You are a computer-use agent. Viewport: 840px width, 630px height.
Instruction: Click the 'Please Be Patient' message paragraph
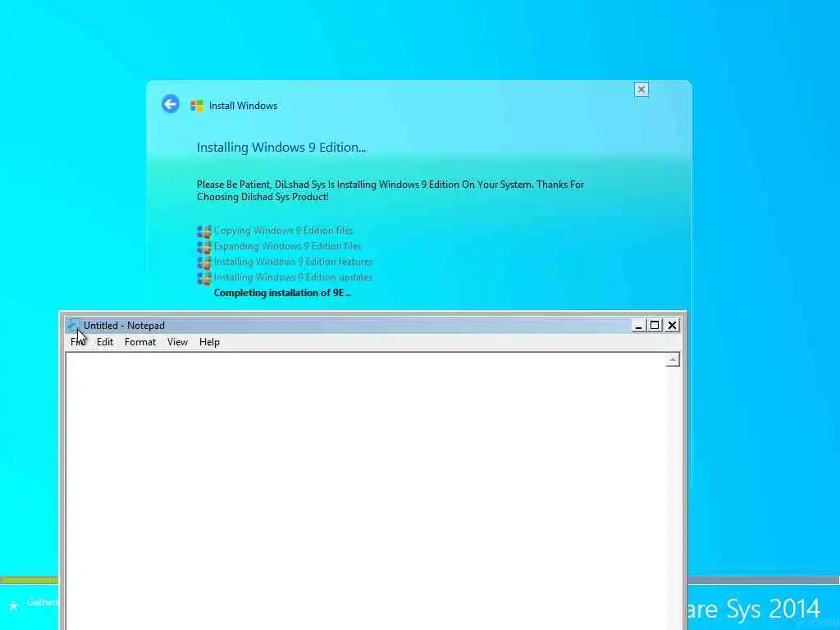390,190
